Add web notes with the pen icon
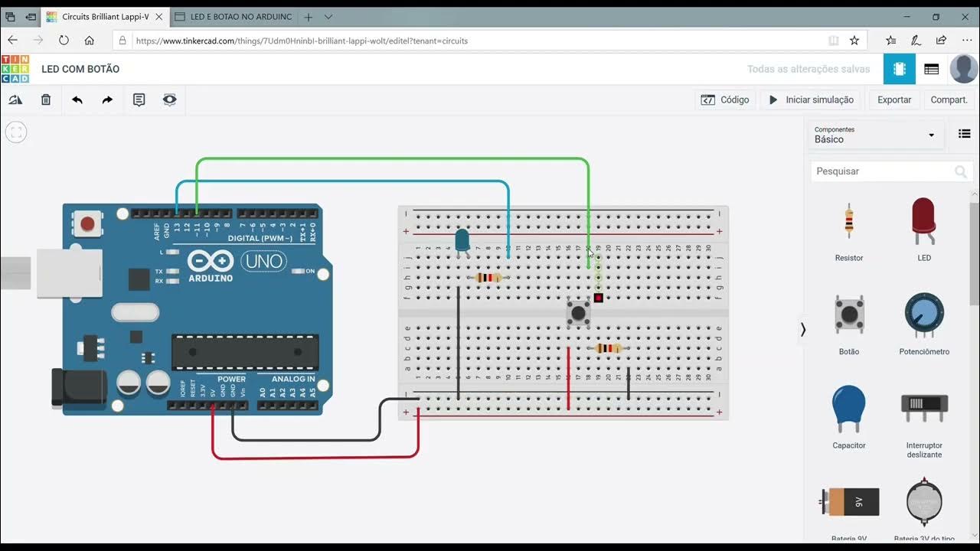Screen dimensions: 980x551 pos(916,41)
